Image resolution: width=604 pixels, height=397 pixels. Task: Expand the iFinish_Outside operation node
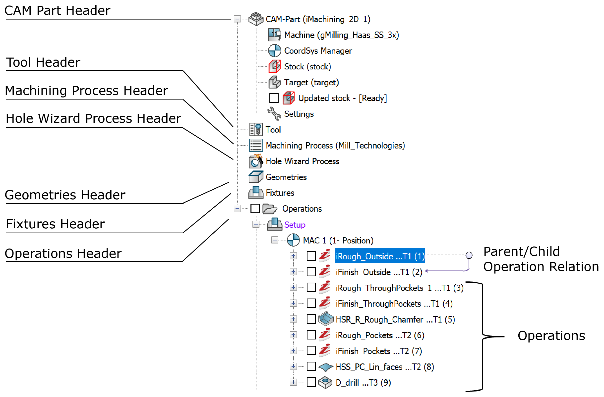tap(294, 271)
